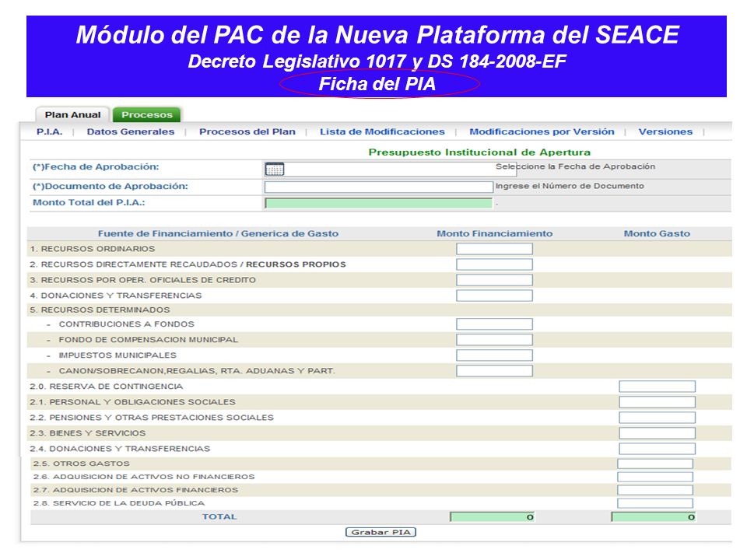747x560 pixels.
Task: Click the '2.3. BIENES Y SERVICIOS' label
Action: pyautogui.click(x=88, y=433)
